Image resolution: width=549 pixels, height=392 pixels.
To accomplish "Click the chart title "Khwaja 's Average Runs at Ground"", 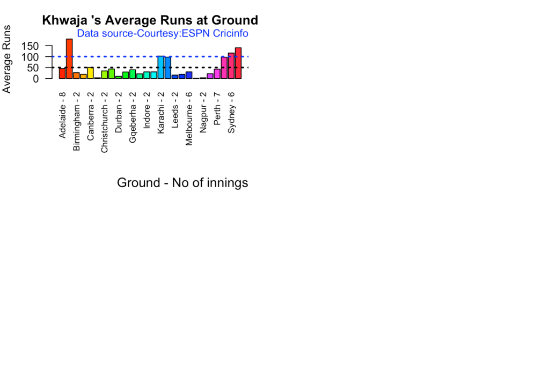I will point(150,20).
